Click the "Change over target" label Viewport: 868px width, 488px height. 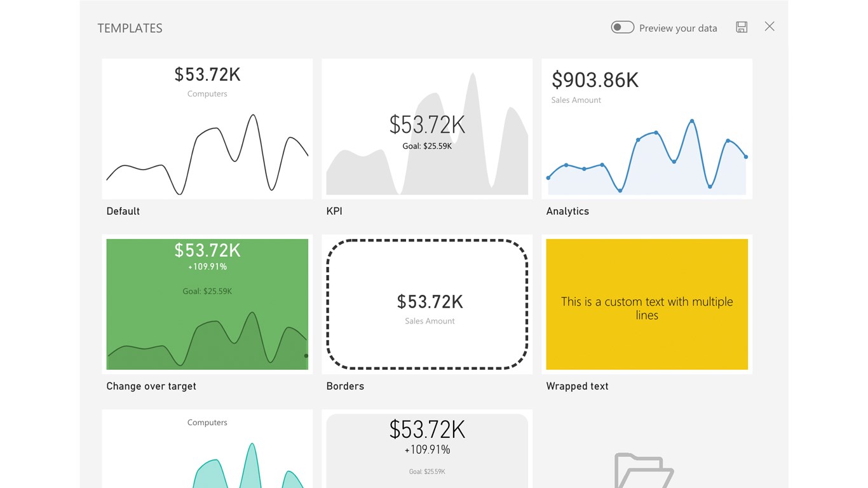[151, 386]
